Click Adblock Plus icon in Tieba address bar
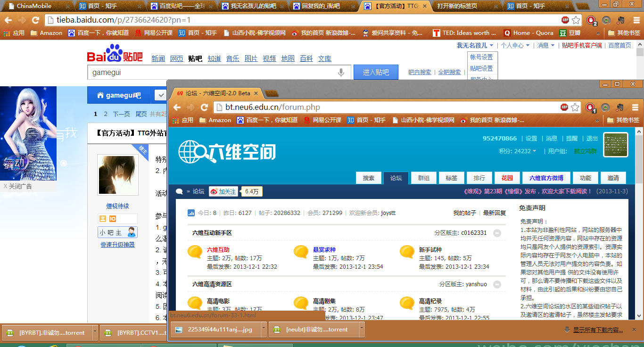Viewport: 644px width, 347px height. (565, 20)
